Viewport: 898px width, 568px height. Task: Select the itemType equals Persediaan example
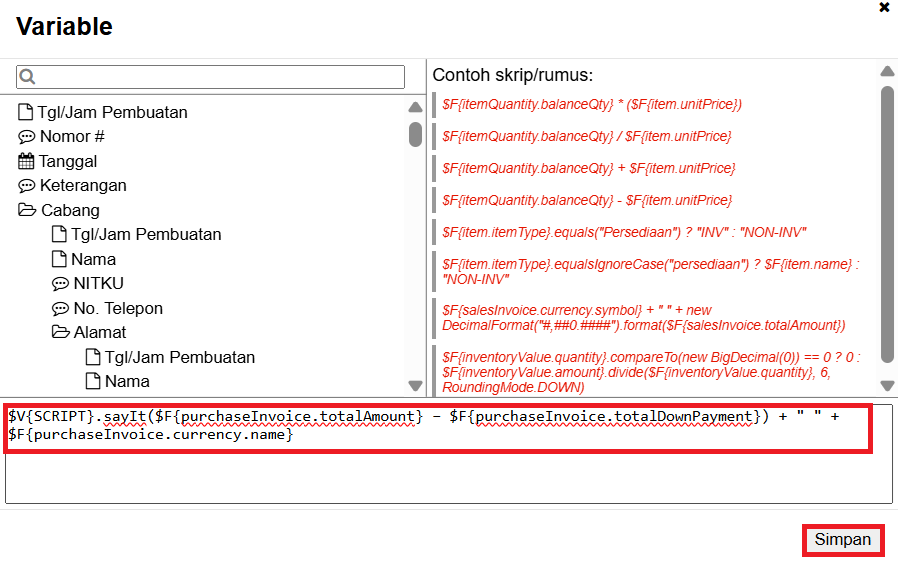click(624, 232)
